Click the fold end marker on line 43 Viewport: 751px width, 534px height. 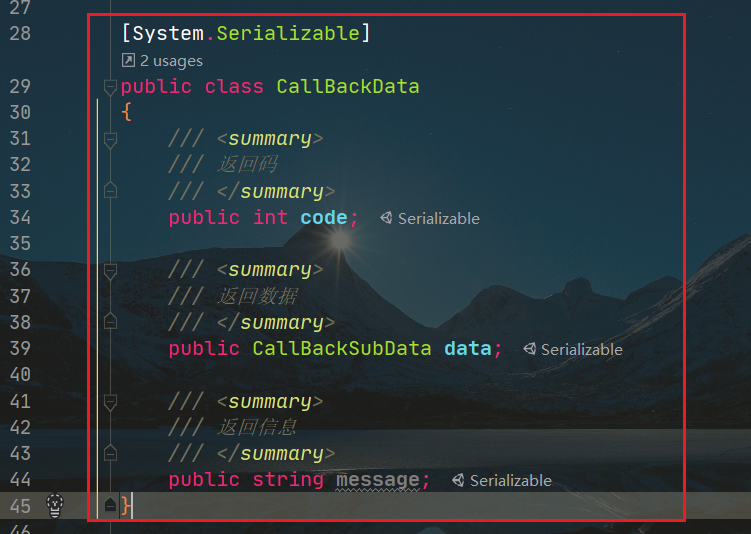[110, 452]
